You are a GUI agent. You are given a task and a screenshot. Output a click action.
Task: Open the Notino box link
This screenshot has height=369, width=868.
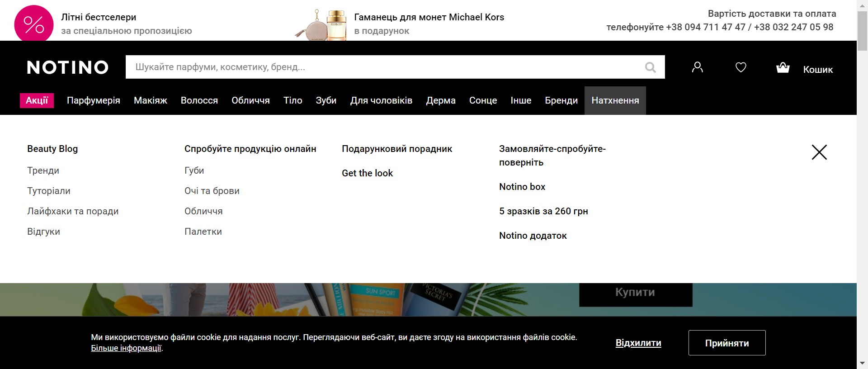522,187
